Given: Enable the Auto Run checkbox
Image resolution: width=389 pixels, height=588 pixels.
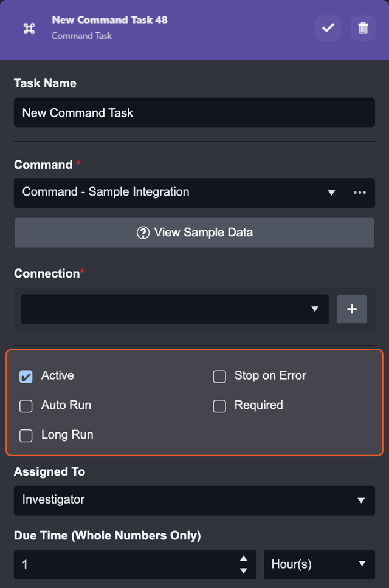Looking at the screenshot, I should pos(26,406).
